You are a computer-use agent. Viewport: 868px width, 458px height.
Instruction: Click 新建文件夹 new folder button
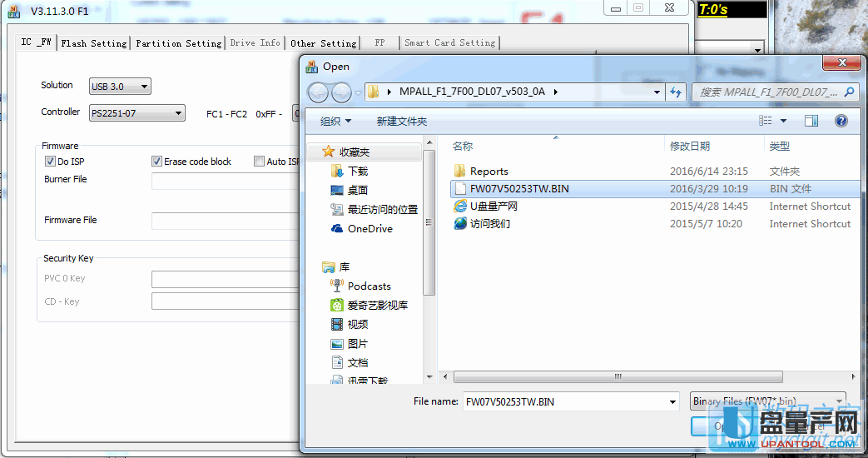[x=401, y=122]
